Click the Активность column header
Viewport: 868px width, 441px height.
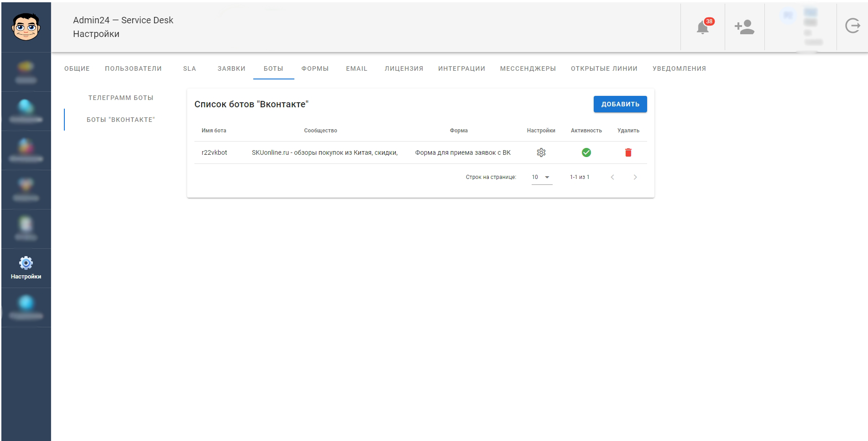(x=586, y=131)
